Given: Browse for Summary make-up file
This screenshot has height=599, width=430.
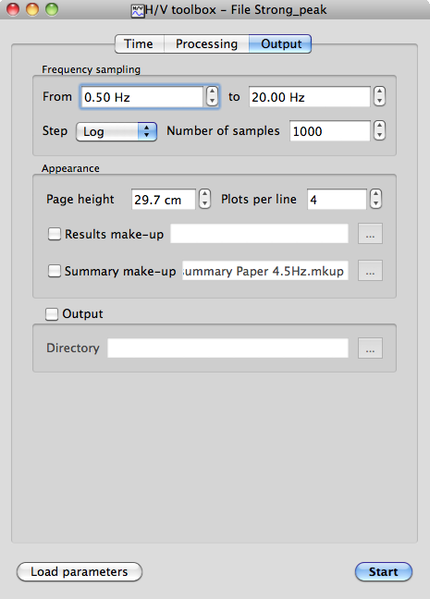Looking at the screenshot, I should point(370,271).
